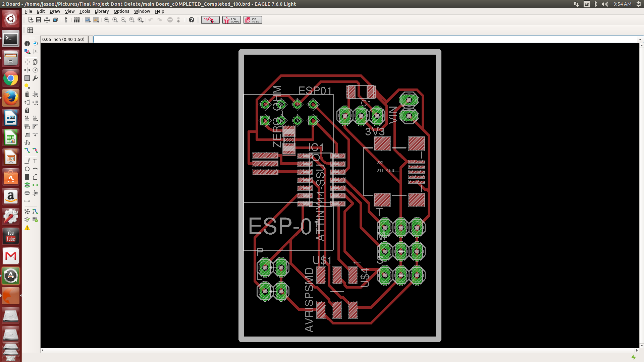Open the ULP run dropdown
This screenshot has width=644, height=362.
click(96, 20)
